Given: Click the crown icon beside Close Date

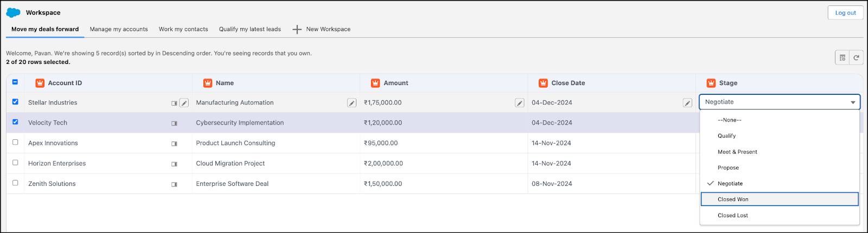Looking at the screenshot, I should (543, 83).
